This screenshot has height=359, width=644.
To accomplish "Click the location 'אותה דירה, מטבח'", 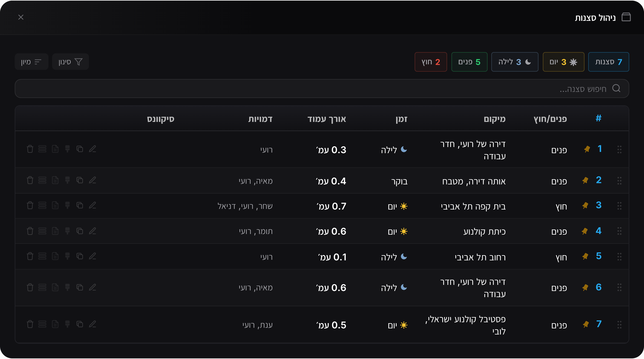I will 474,181.
